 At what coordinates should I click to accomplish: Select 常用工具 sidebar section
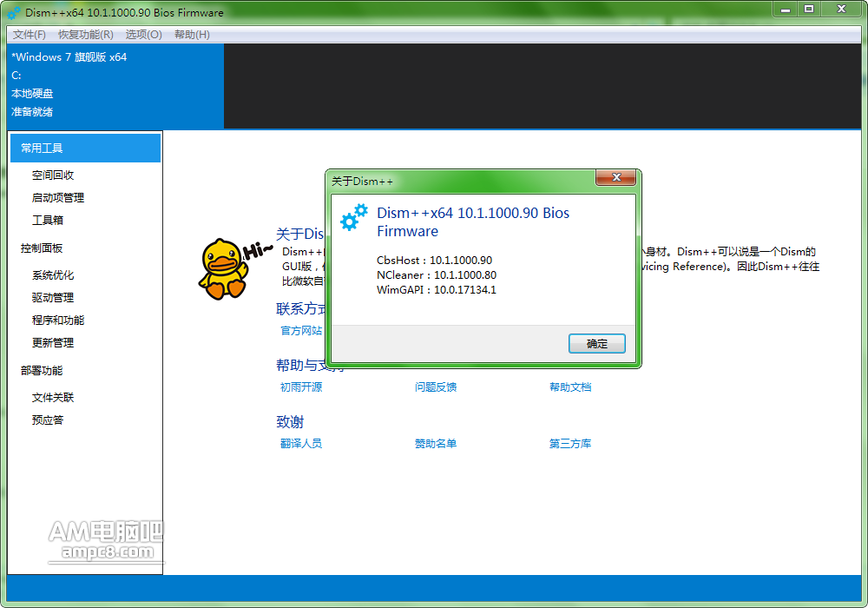click(x=85, y=148)
